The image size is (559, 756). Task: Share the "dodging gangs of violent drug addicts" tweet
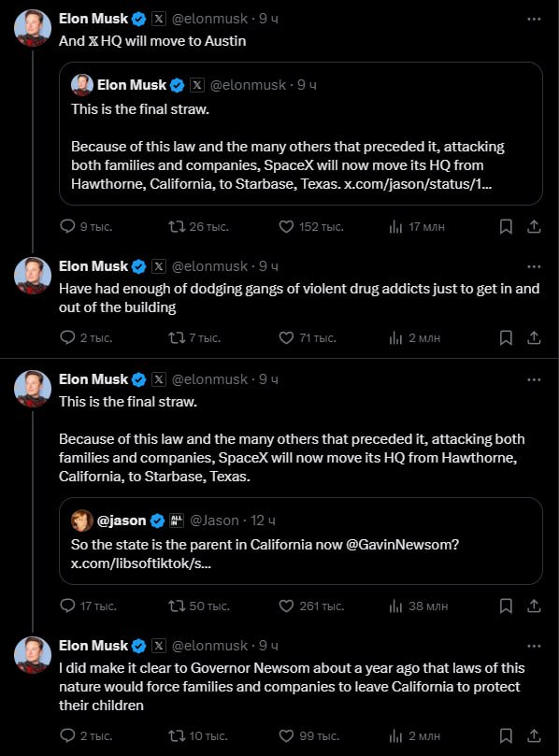534,337
